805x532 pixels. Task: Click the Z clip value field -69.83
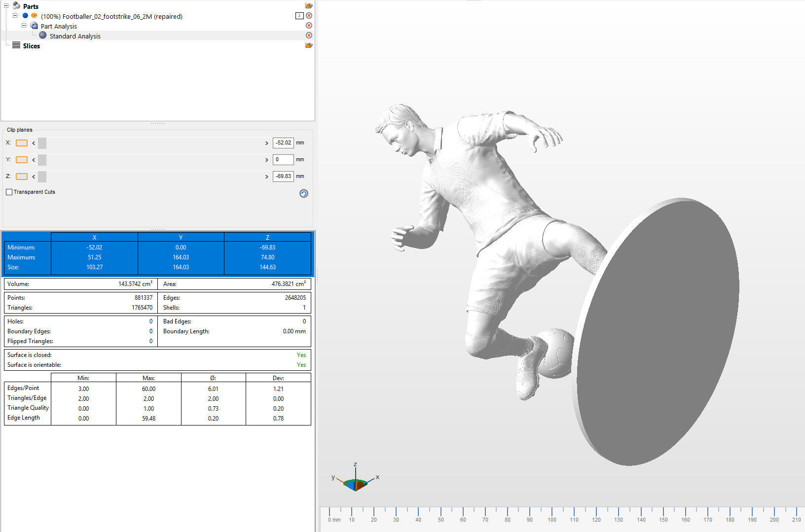(283, 177)
